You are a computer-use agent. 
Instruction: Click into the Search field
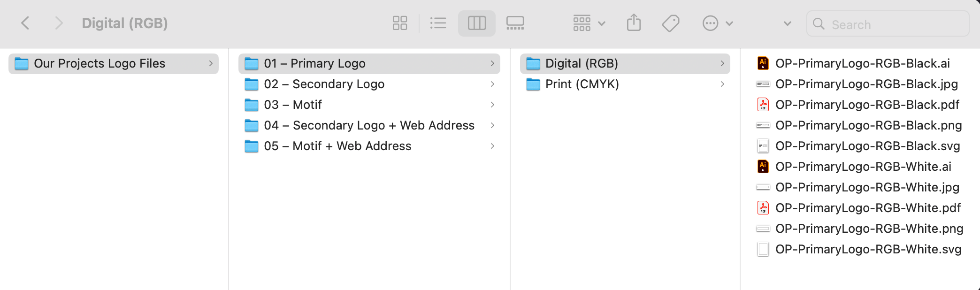point(888,23)
